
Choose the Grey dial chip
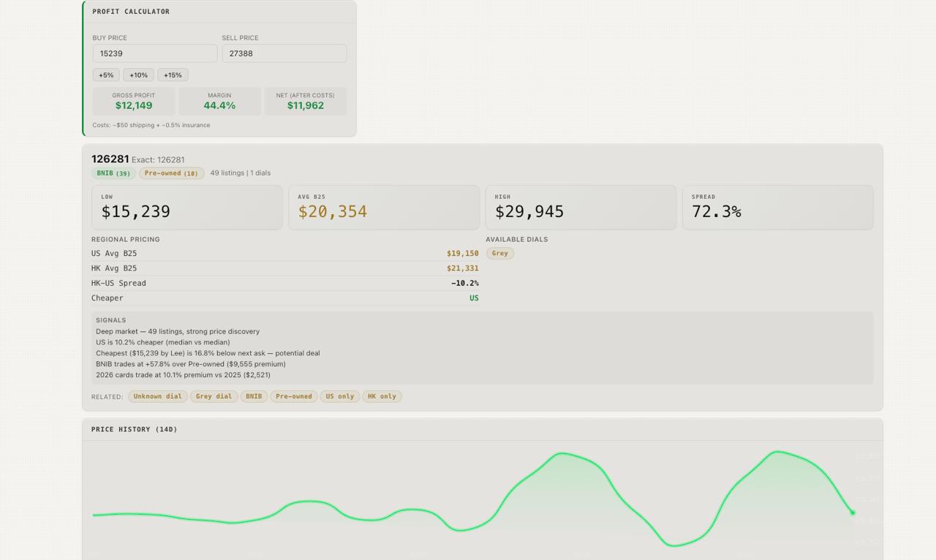pyautogui.click(x=500, y=253)
